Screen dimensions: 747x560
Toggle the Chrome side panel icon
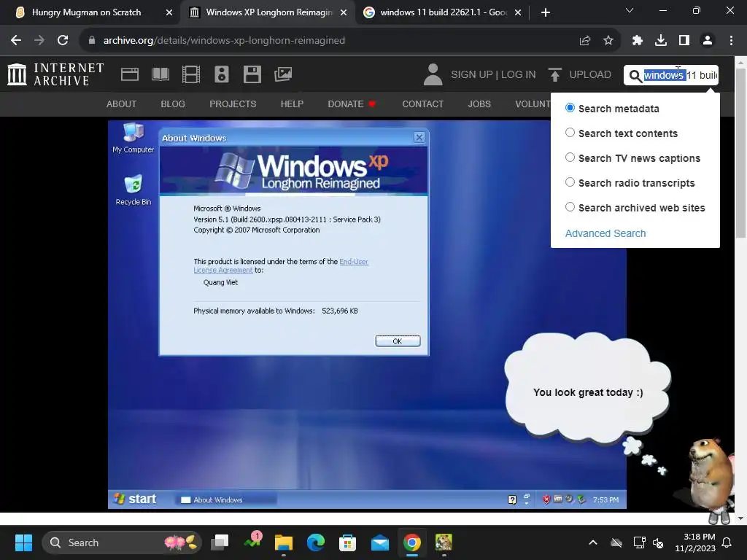pos(684,41)
